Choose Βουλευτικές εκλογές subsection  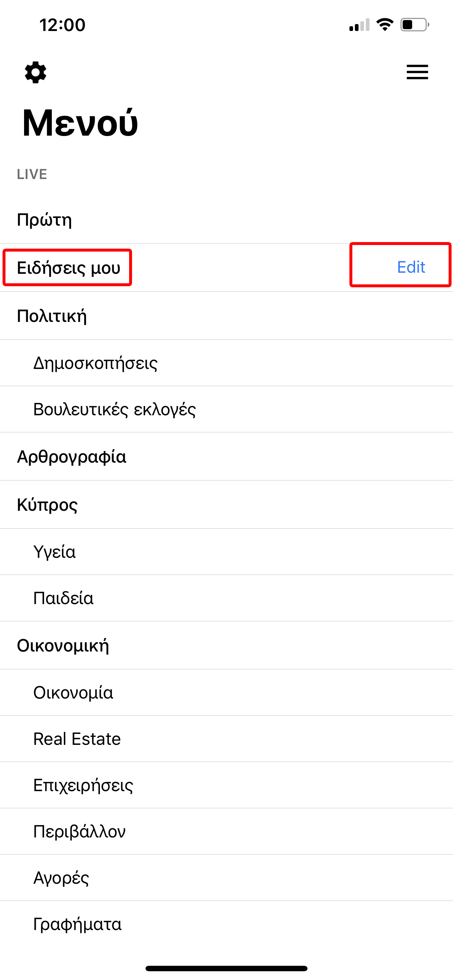pos(226,409)
